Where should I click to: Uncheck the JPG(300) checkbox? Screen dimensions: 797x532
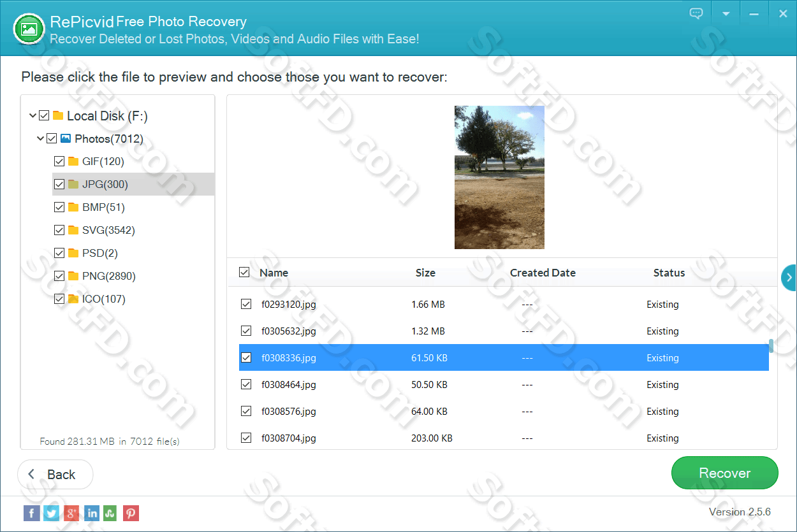(x=59, y=184)
